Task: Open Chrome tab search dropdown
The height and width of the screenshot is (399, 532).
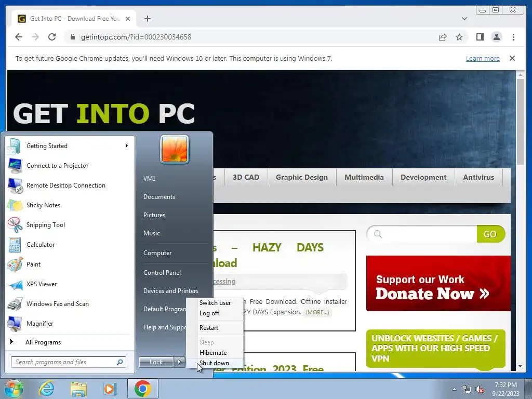Action: pyautogui.click(x=464, y=19)
